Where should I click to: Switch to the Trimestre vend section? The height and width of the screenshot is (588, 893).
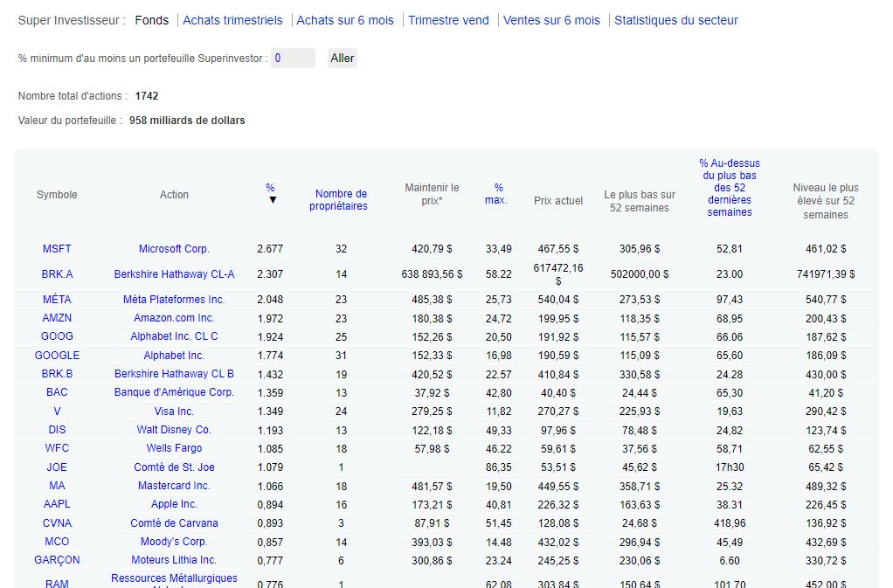(x=448, y=19)
